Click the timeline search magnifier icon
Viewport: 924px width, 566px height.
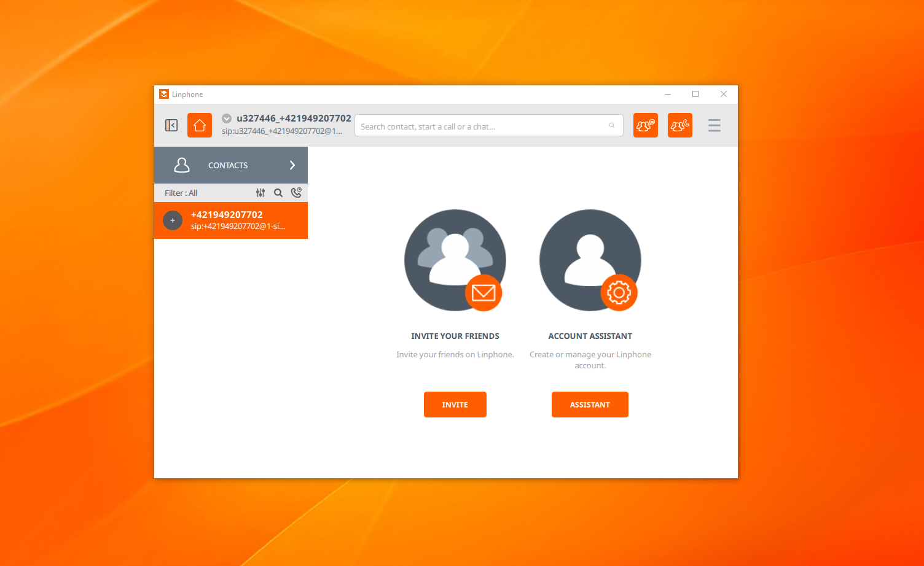278,193
